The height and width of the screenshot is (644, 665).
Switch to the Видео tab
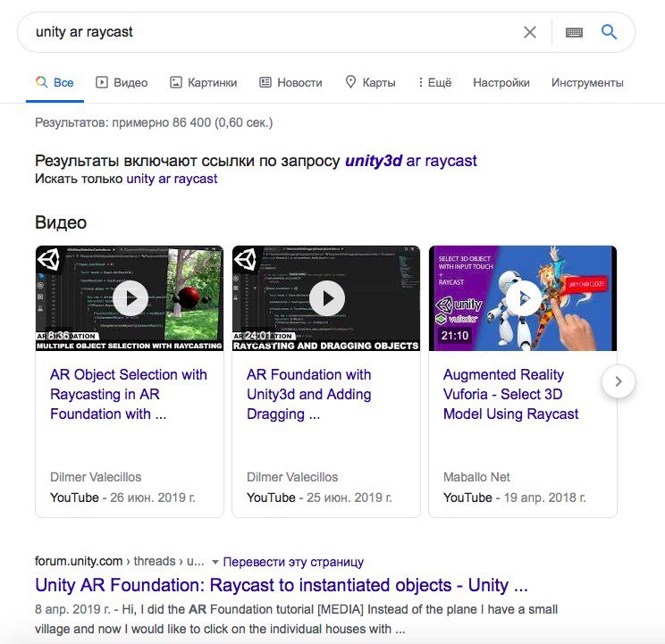pyautogui.click(x=122, y=82)
